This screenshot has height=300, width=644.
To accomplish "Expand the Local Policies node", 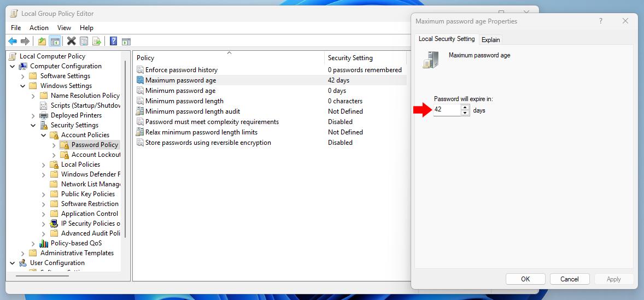I will [44, 164].
